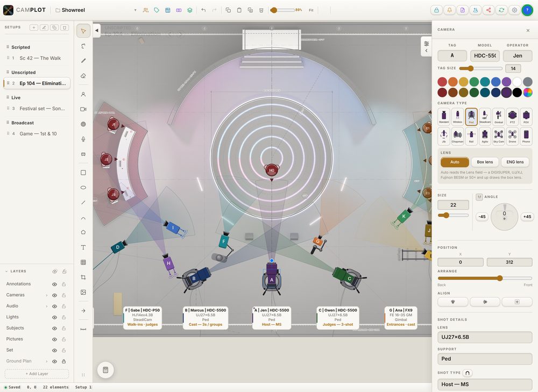
Task: Add new setup plus button
Action: [x=33, y=27]
